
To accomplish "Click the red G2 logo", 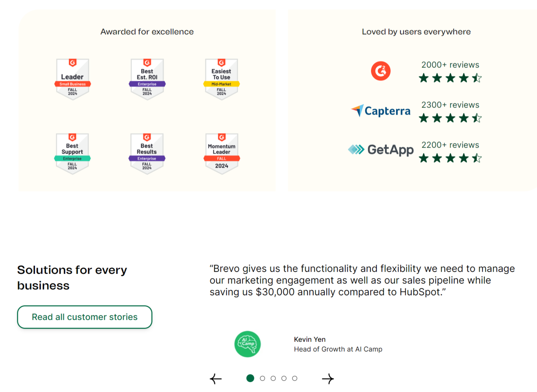I will pos(381,71).
